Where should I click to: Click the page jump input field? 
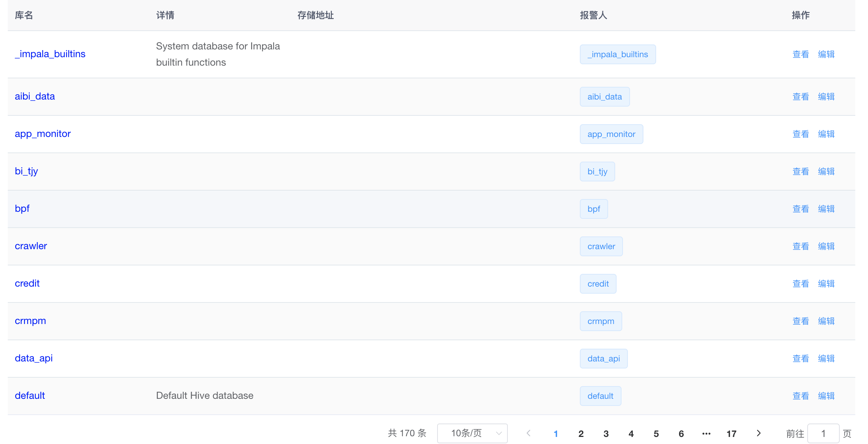823,433
